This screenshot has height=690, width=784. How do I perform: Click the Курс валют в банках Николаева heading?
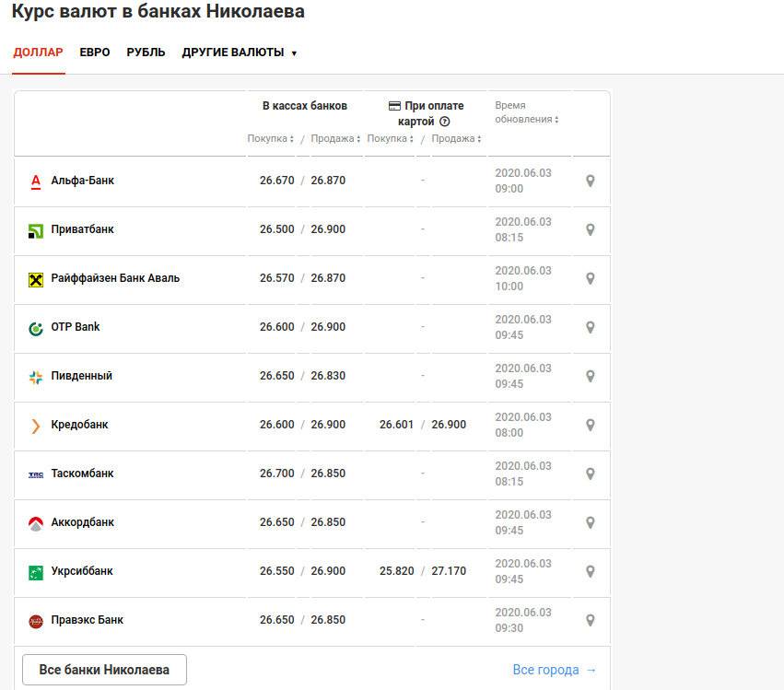[158, 11]
